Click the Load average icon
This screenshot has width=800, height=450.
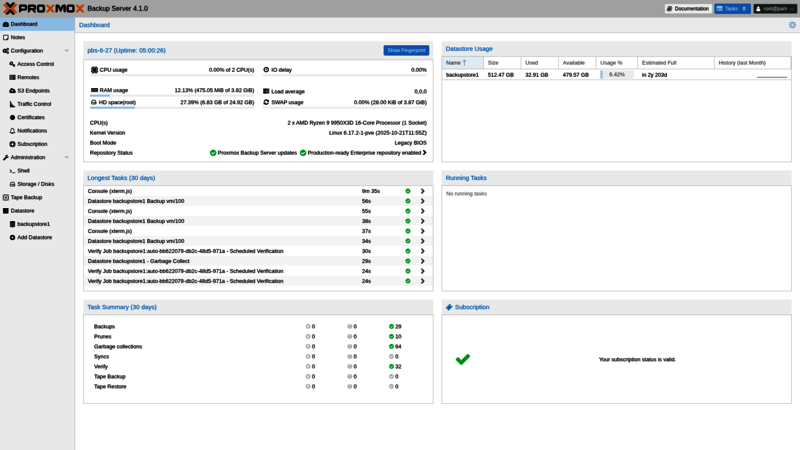tap(266, 91)
